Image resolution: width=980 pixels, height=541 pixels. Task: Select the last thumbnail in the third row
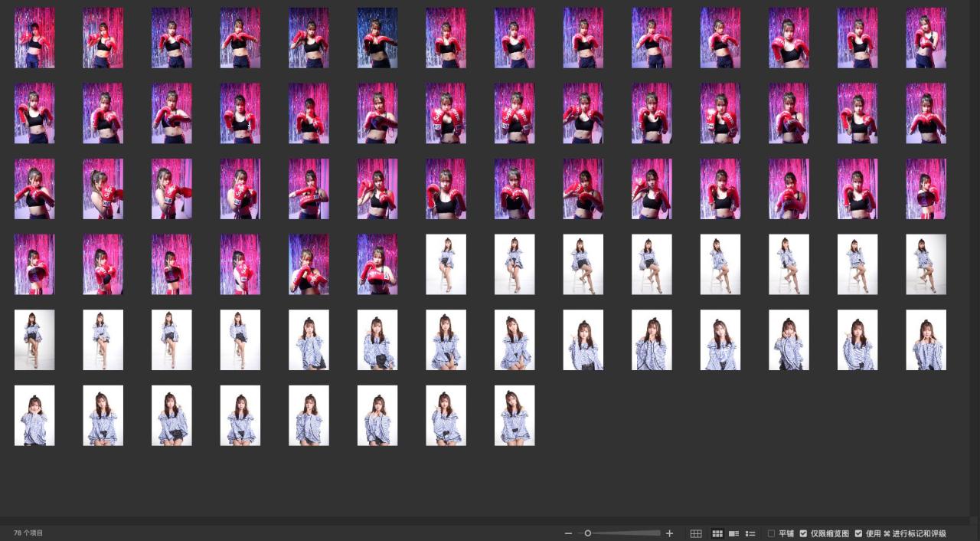(x=926, y=189)
